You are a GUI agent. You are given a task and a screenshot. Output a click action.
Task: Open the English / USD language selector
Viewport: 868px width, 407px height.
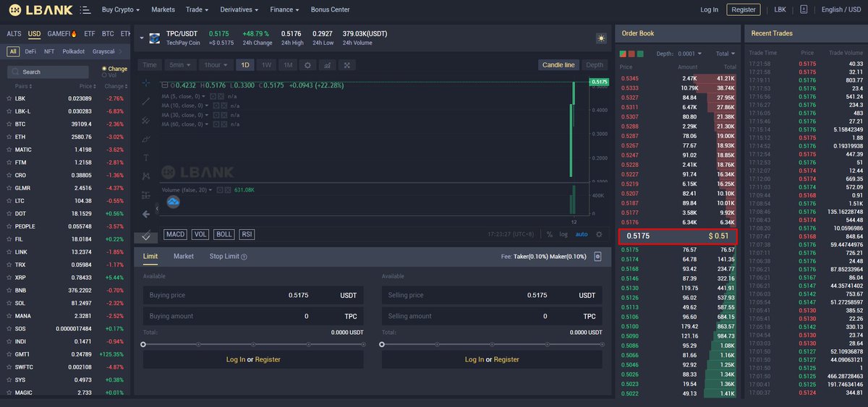(841, 10)
